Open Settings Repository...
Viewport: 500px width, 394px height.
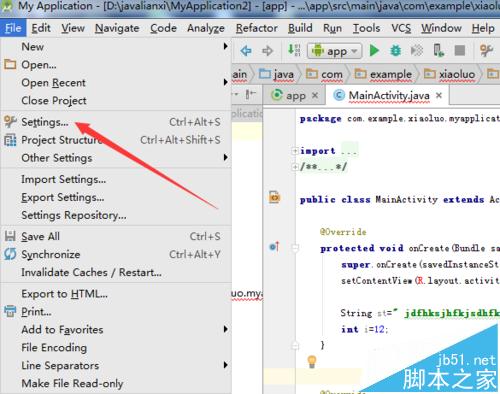pos(116,215)
